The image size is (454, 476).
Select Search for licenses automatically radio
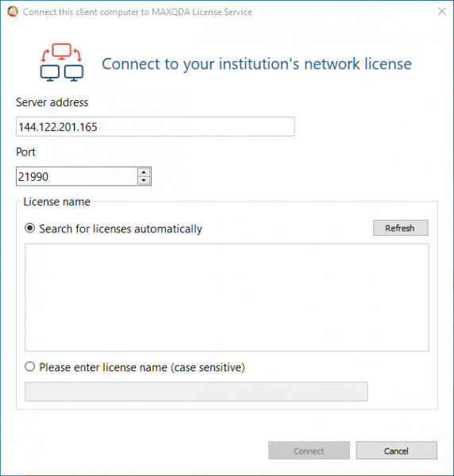29,228
